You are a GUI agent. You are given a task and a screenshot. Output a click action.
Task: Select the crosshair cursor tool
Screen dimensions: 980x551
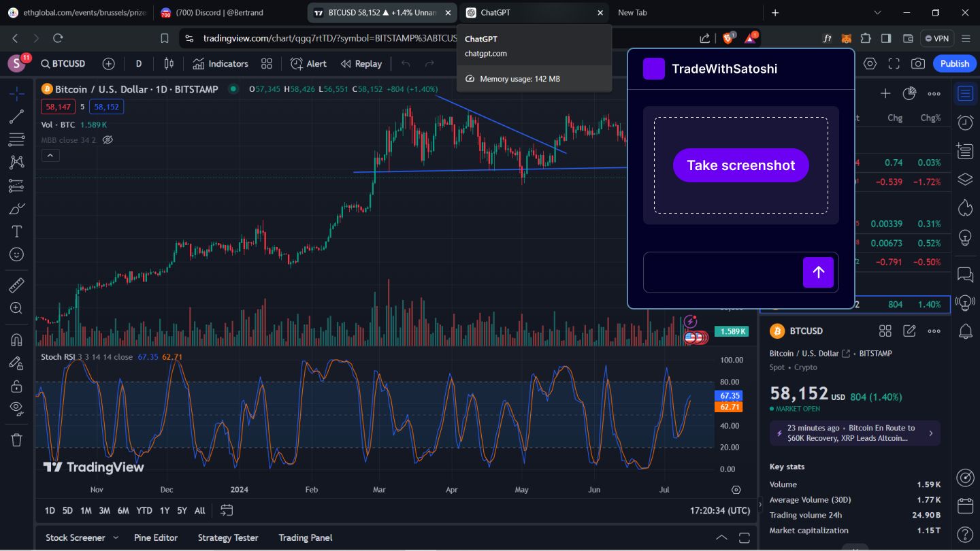pyautogui.click(x=17, y=93)
